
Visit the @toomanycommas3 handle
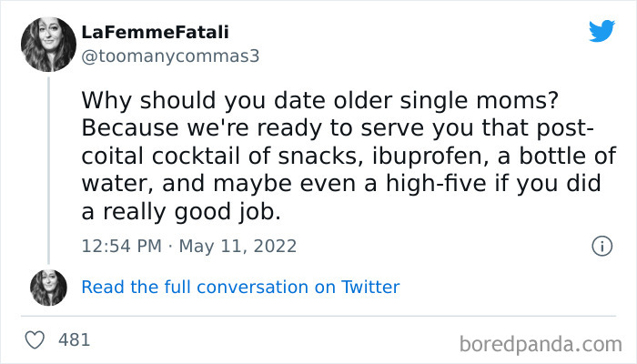(x=171, y=56)
